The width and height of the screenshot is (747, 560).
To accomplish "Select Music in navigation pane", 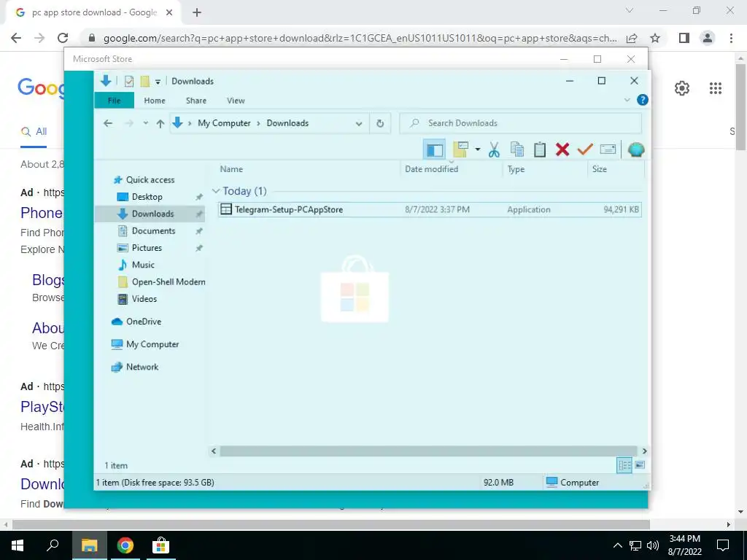I will [x=143, y=265].
